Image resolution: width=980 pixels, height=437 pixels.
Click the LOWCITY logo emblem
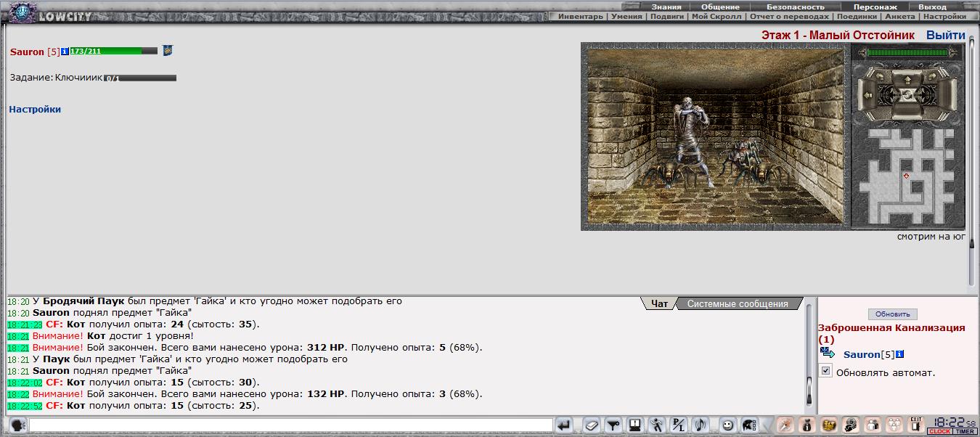(22, 13)
